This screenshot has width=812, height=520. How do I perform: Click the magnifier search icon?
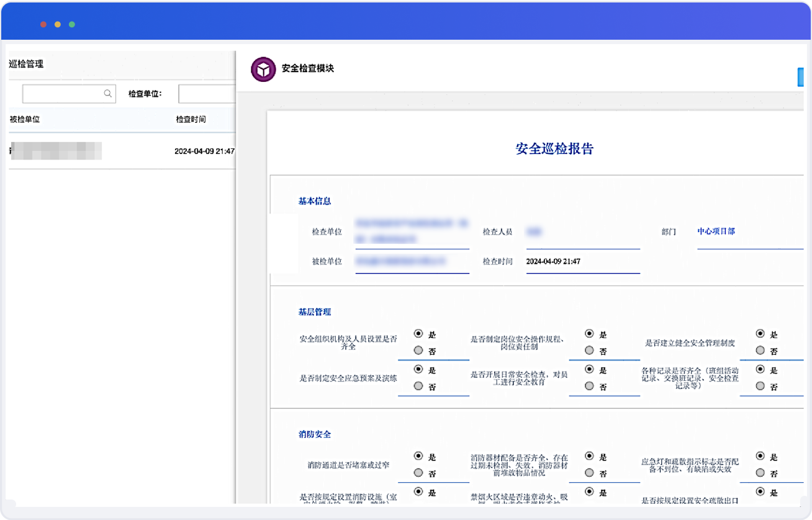click(x=107, y=94)
